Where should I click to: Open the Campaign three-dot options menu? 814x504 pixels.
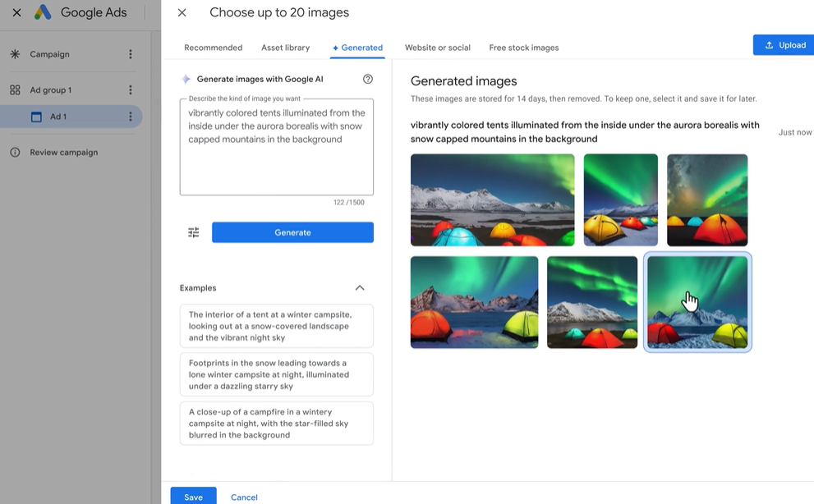pyautogui.click(x=131, y=53)
